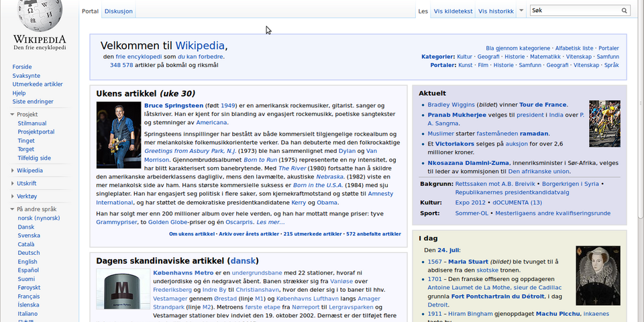
Task: Click the 348 578 article count link
Action: point(121,65)
